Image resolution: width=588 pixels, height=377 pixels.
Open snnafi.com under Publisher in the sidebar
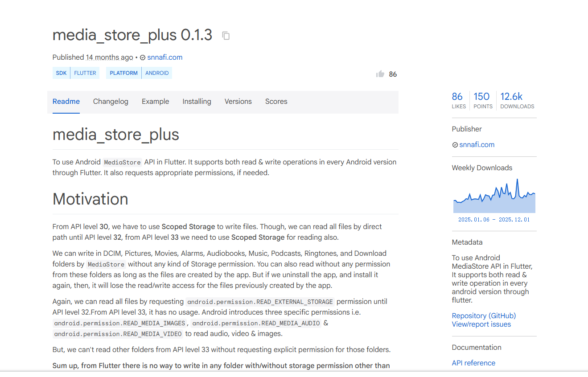(477, 145)
